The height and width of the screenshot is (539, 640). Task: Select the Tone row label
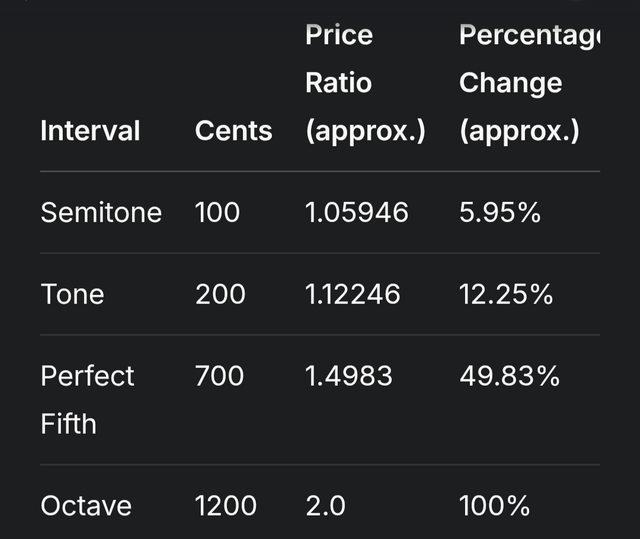72,294
